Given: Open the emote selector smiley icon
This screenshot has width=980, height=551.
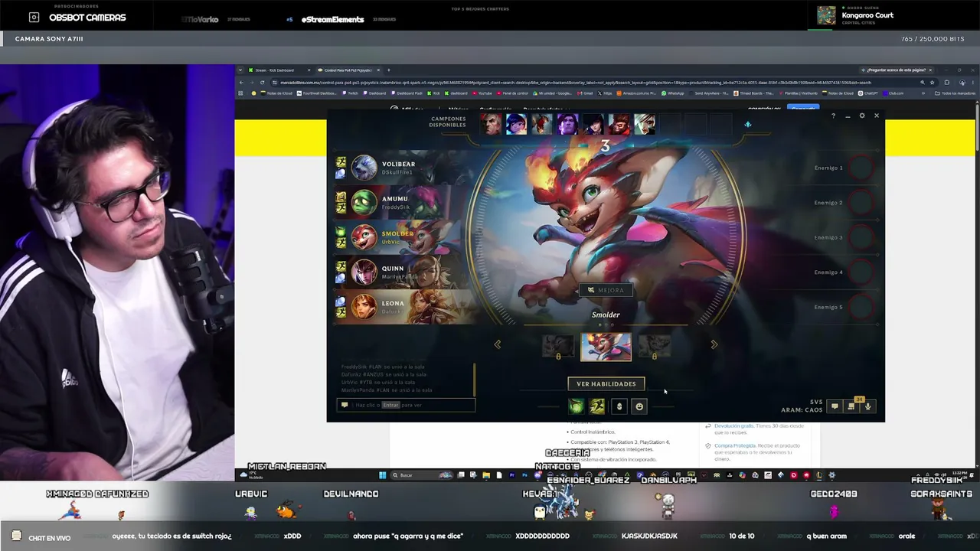Looking at the screenshot, I should 639,406.
